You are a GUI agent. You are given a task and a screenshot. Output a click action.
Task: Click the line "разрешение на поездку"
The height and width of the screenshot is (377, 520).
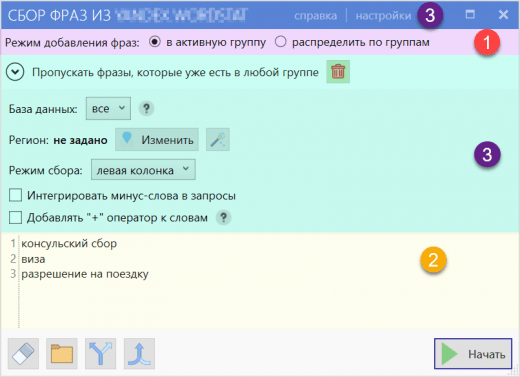[x=85, y=274]
